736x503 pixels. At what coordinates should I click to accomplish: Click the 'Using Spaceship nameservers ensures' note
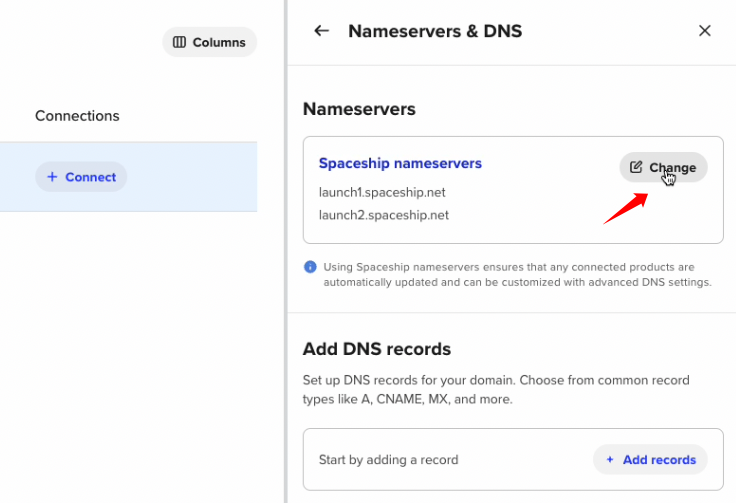tap(517, 274)
